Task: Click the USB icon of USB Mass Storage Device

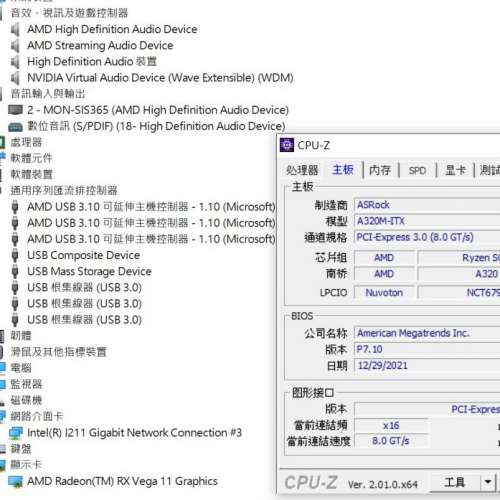Action: [15, 272]
